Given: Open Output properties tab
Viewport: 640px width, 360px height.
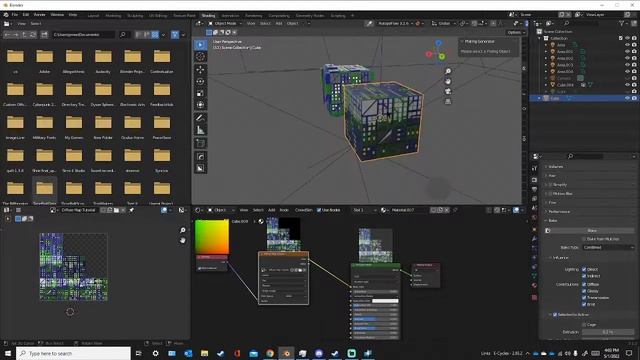Looking at the screenshot, I should (534, 189).
